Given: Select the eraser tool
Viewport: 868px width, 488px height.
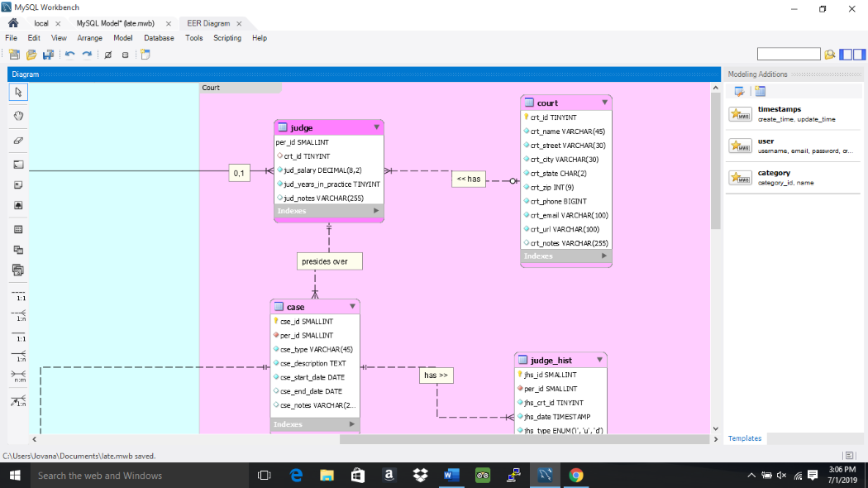Looking at the screenshot, I should 18,141.
